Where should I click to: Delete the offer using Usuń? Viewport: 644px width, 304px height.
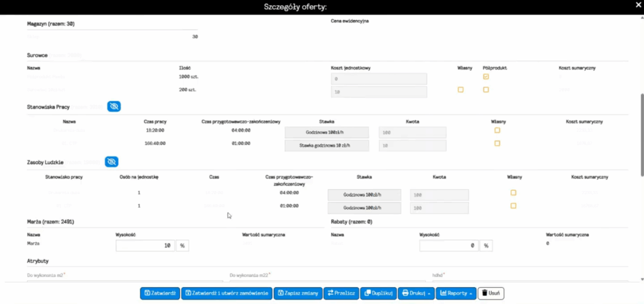[x=491, y=293]
